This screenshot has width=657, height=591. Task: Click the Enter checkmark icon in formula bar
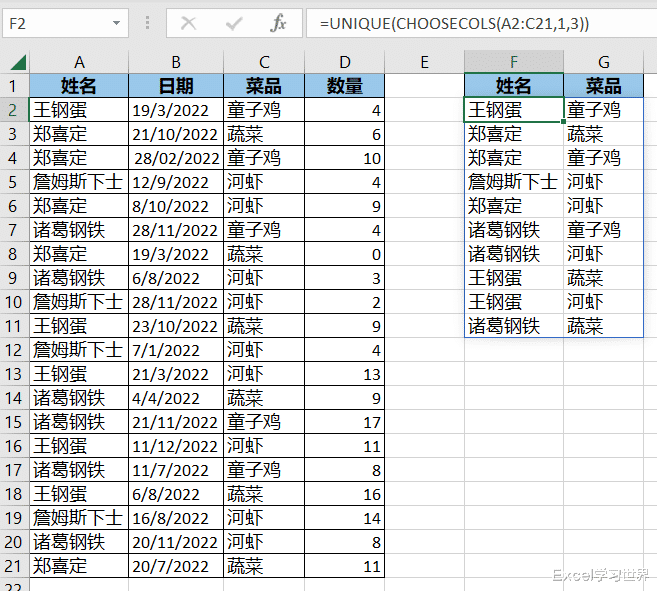coord(234,23)
